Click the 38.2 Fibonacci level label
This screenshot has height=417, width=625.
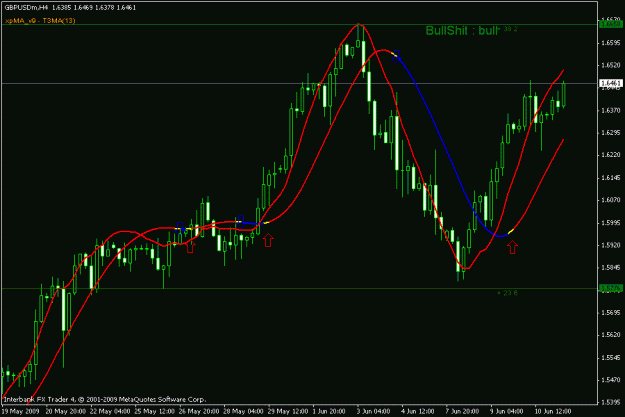click(x=511, y=29)
